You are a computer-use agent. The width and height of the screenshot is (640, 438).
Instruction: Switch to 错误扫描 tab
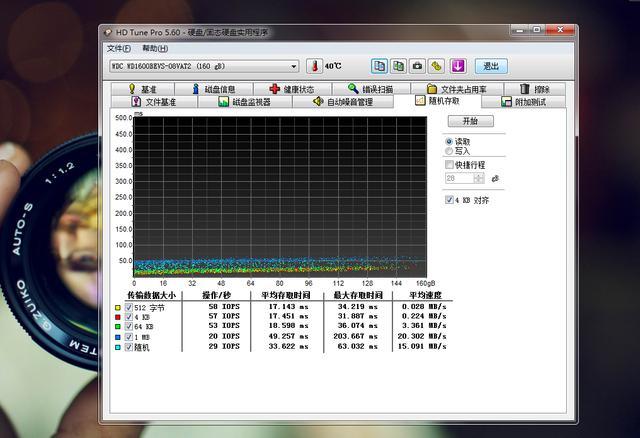pyautogui.click(x=371, y=89)
